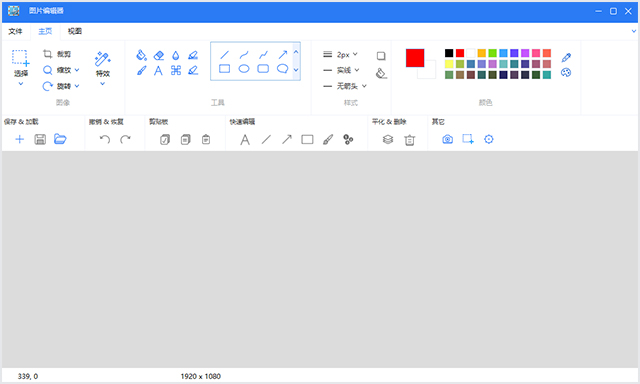The width and height of the screenshot is (640, 384).
Task: Click the flatten layers stack icon
Action: (388, 140)
